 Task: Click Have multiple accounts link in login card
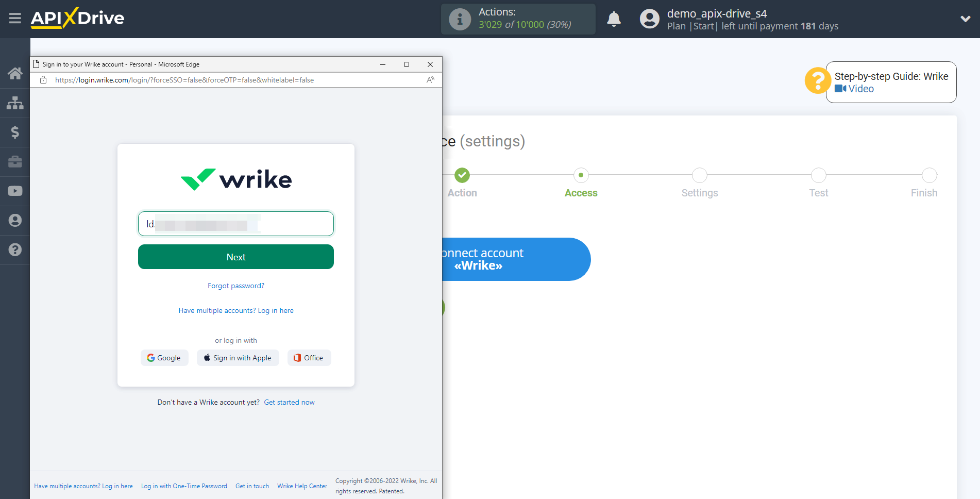click(236, 310)
